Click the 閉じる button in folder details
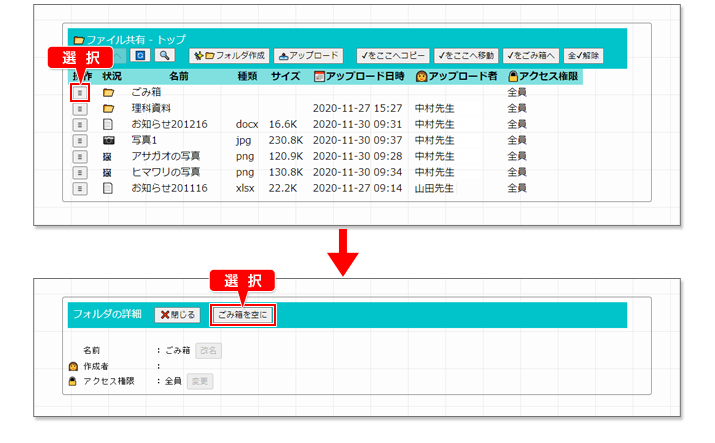The width and height of the screenshot is (715, 443). (x=177, y=315)
